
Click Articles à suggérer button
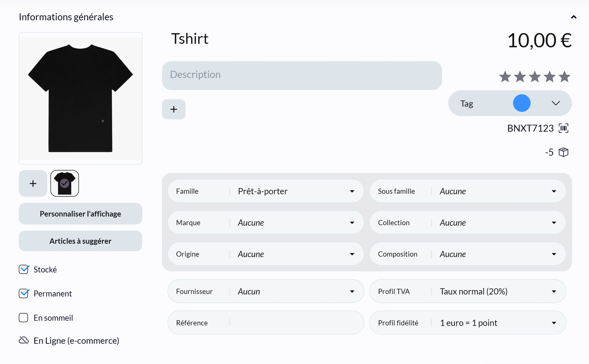point(80,241)
